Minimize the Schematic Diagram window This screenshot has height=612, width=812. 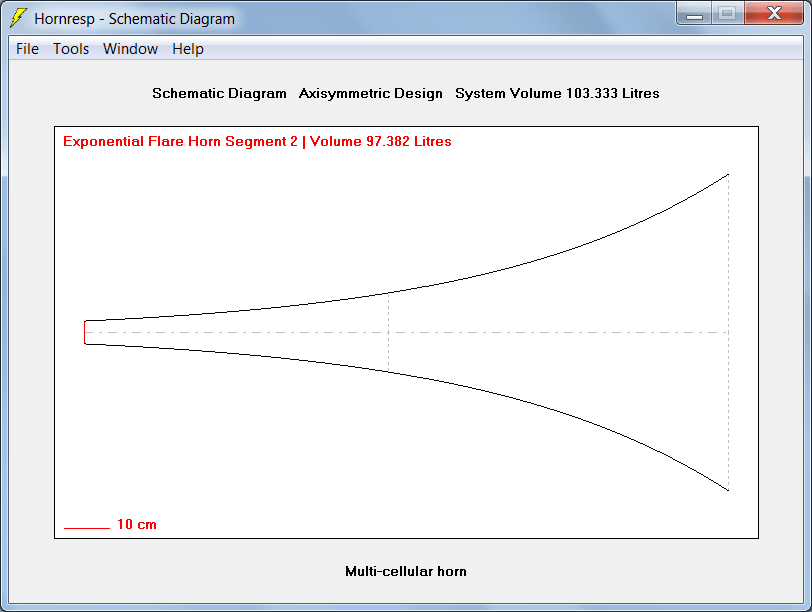point(694,13)
